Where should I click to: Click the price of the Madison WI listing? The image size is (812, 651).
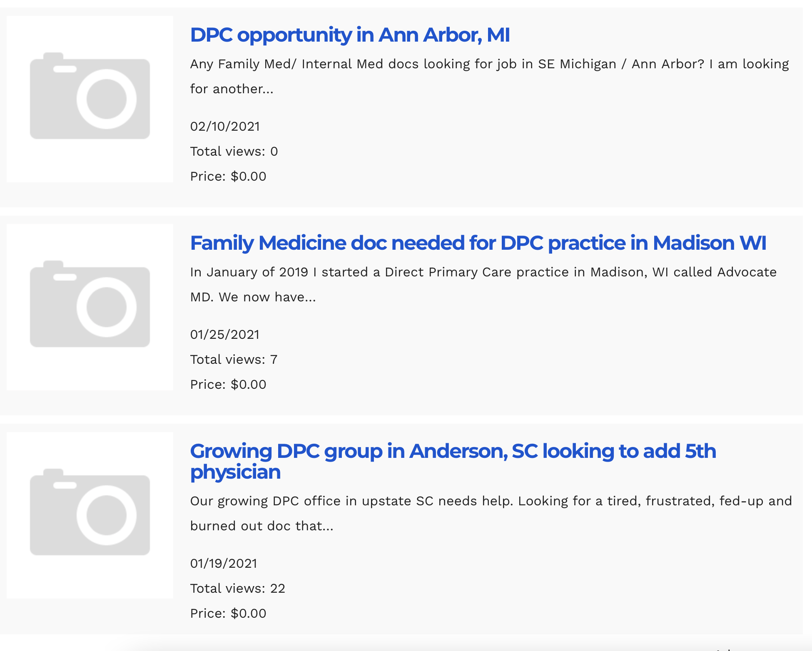pos(228,385)
